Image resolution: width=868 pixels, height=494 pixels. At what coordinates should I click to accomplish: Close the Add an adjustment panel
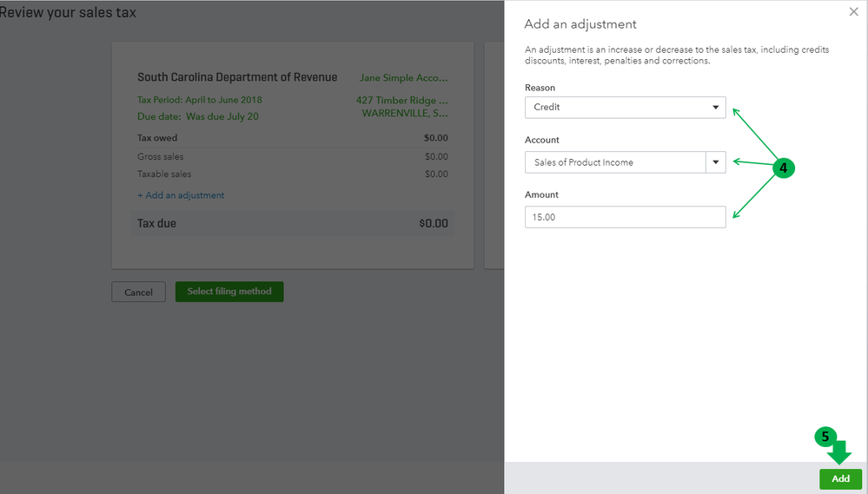[853, 12]
